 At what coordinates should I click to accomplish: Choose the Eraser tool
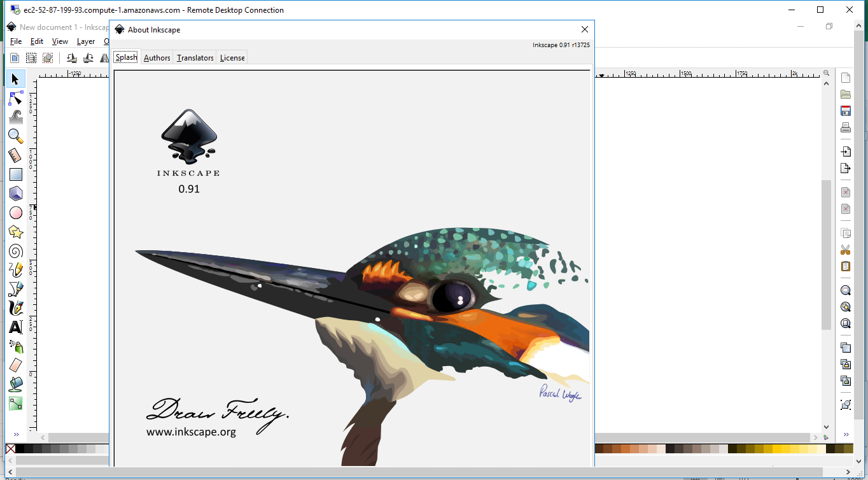(x=16, y=365)
